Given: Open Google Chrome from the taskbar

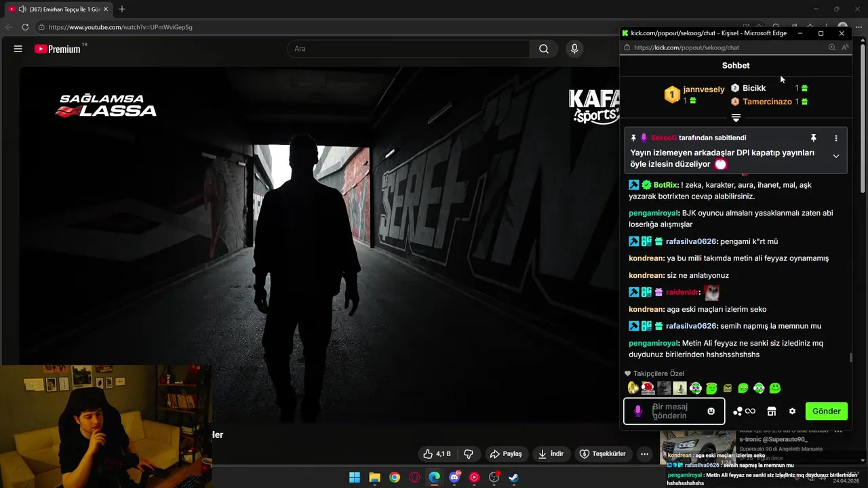Looking at the screenshot, I should click(x=395, y=477).
